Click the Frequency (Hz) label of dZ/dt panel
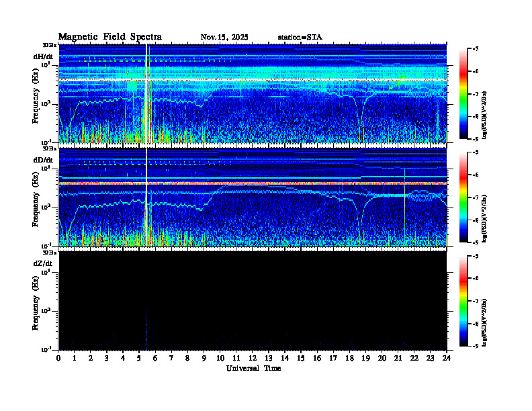Image resolution: width=532 pixels, height=411 pixels. (x=36, y=304)
